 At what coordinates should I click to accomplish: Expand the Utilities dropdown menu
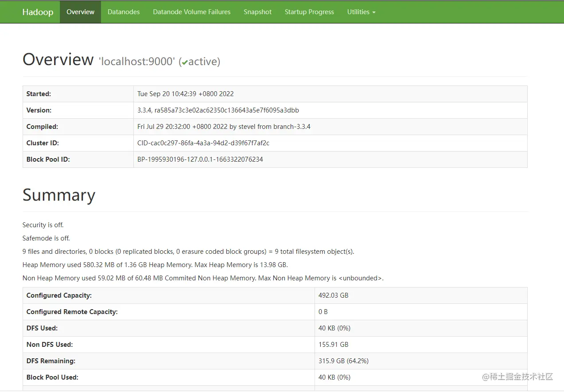click(x=361, y=12)
